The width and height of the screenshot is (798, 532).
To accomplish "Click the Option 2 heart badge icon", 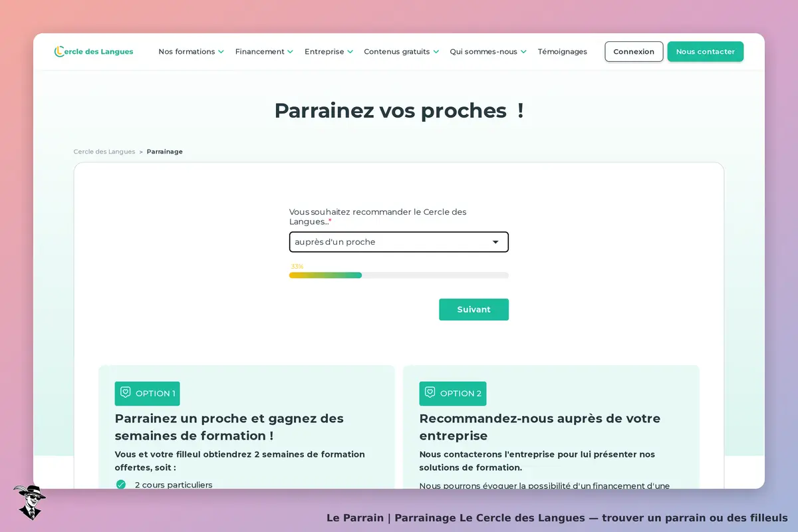I will point(430,392).
